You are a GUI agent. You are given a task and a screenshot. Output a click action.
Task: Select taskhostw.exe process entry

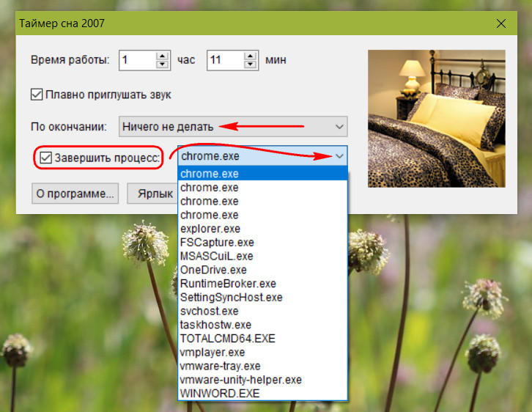pyautogui.click(x=262, y=325)
